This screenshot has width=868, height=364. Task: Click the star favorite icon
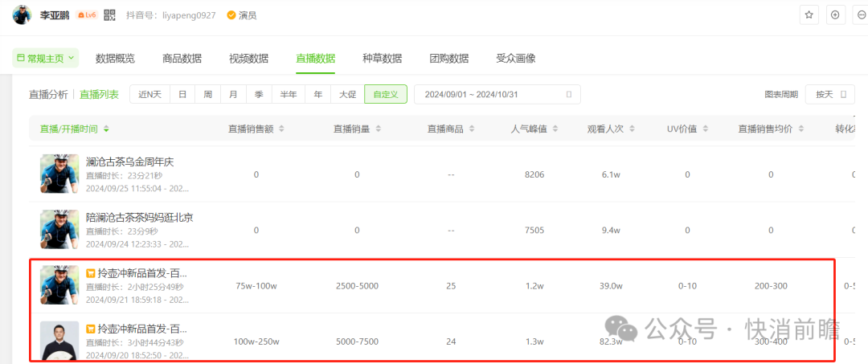809,15
